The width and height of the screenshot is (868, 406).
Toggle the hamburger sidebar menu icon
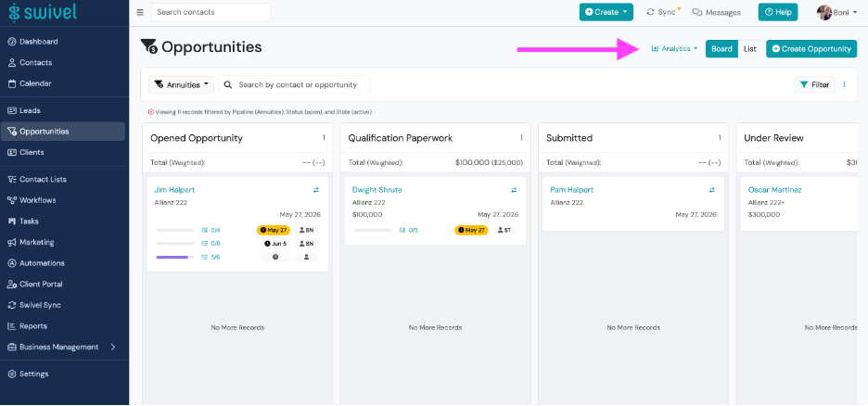(x=140, y=12)
